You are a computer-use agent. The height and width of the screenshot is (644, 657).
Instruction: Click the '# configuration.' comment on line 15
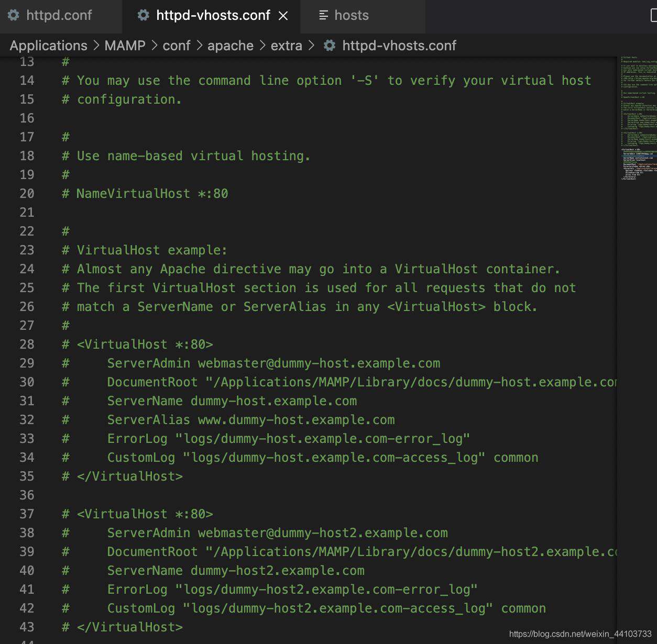tap(122, 99)
